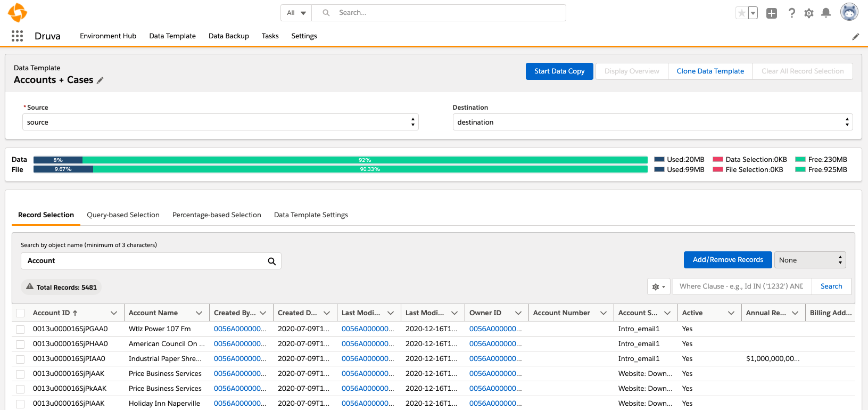This screenshot has width=868, height=410.
Task: Check the row for Holiday Inn Naperville
Action: [x=20, y=404]
